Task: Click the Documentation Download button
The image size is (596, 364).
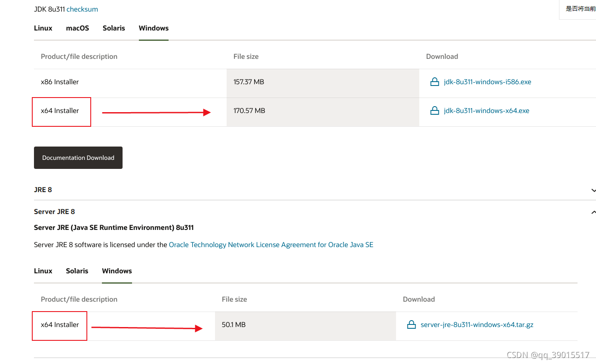Action: (78, 158)
